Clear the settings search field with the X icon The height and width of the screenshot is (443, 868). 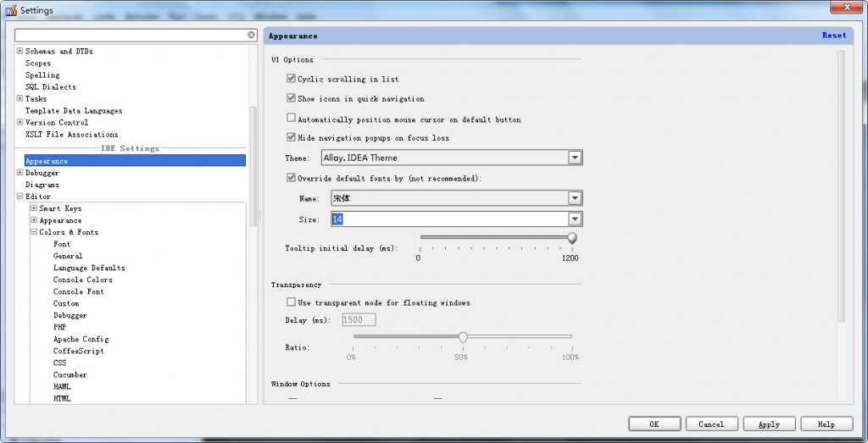(x=251, y=35)
